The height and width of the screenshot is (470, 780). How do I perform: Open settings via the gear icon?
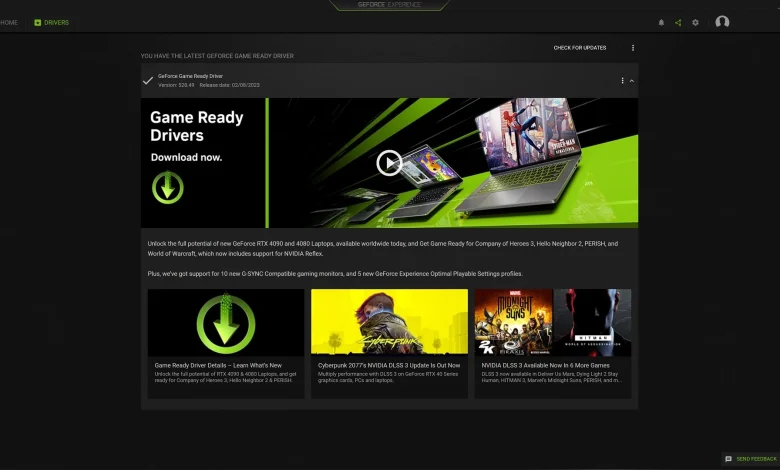pos(696,22)
